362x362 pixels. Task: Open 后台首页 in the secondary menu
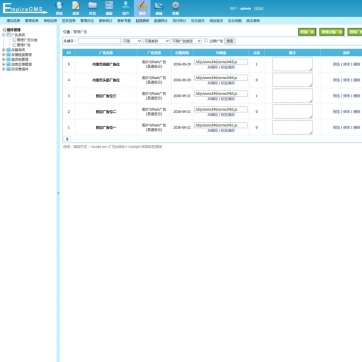click(198, 21)
